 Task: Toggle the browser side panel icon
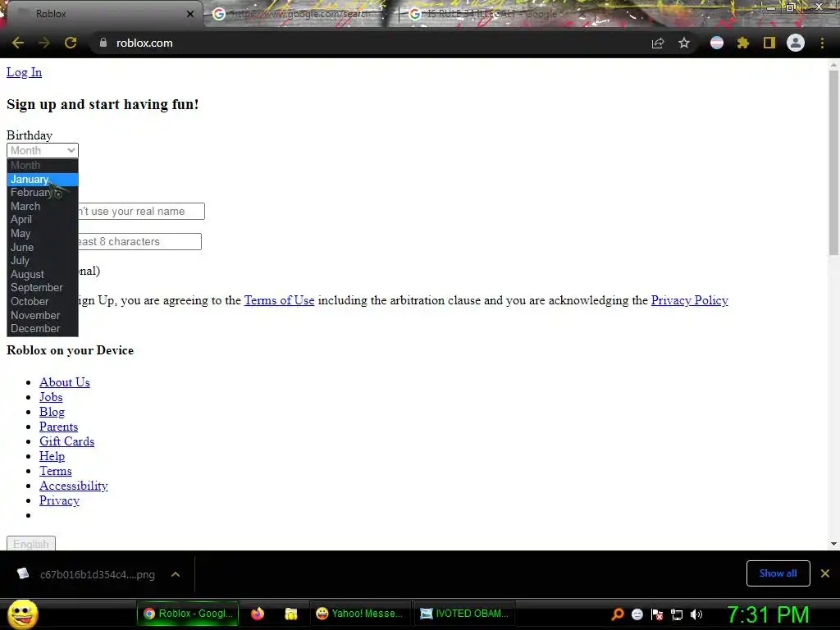point(769,43)
